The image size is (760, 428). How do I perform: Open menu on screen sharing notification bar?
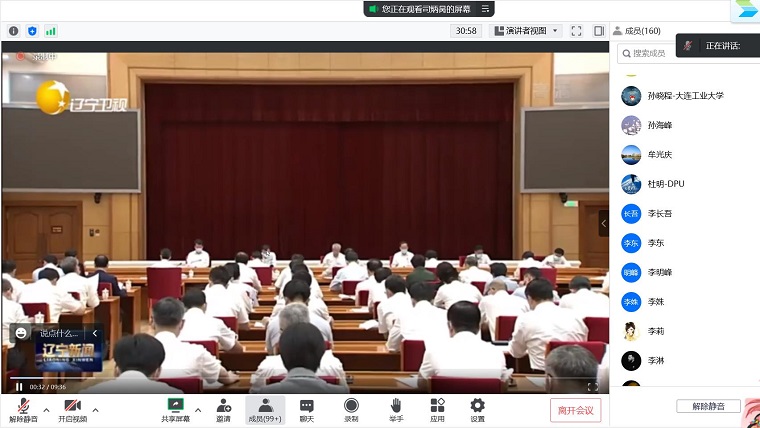pyautogui.click(x=486, y=9)
